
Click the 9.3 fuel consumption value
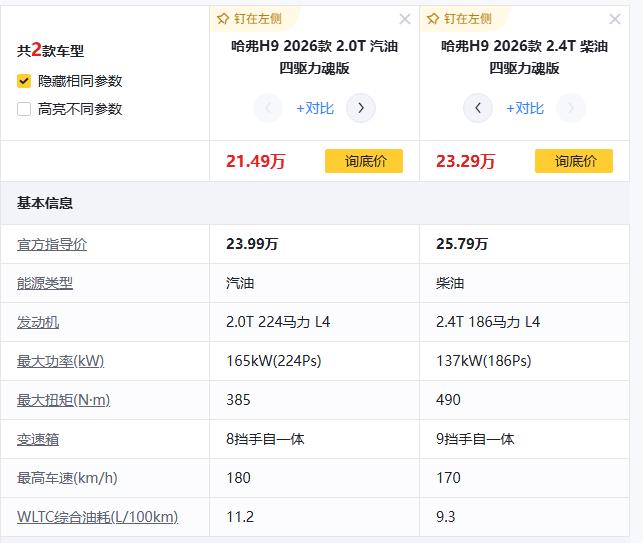click(446, 517)
